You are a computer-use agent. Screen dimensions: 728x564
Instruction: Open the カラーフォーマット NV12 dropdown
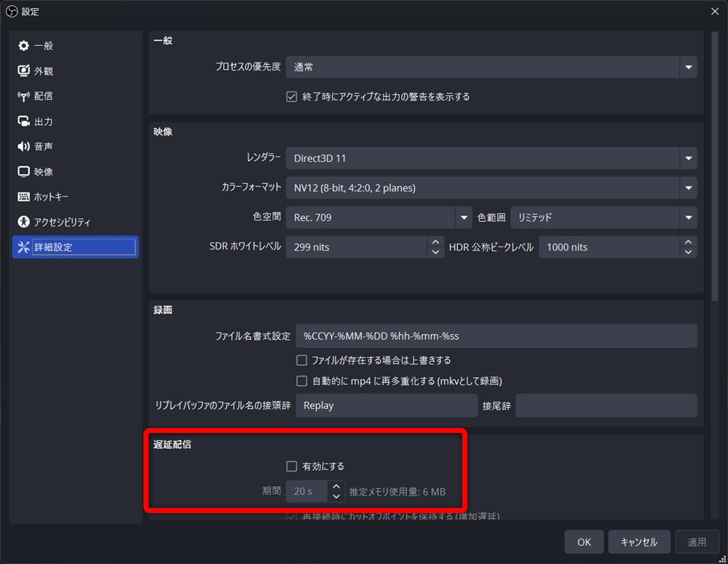(491, 188)
